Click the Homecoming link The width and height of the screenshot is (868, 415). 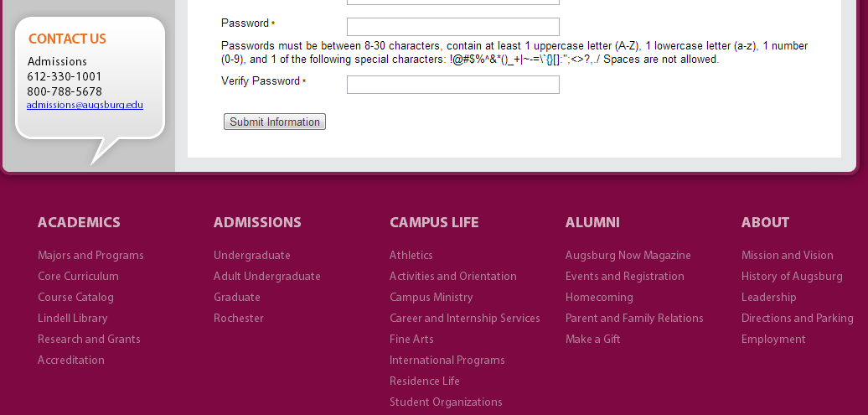point(599,297)
